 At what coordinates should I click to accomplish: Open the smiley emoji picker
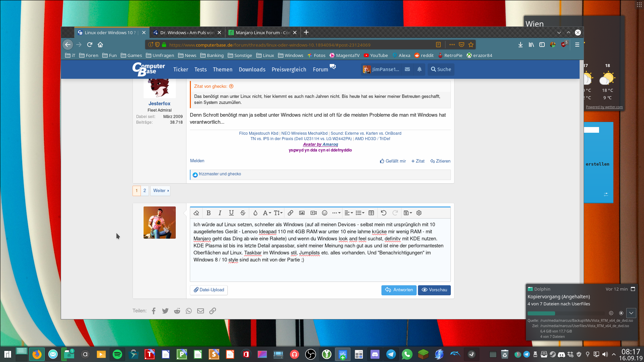(x=324, y=213)
